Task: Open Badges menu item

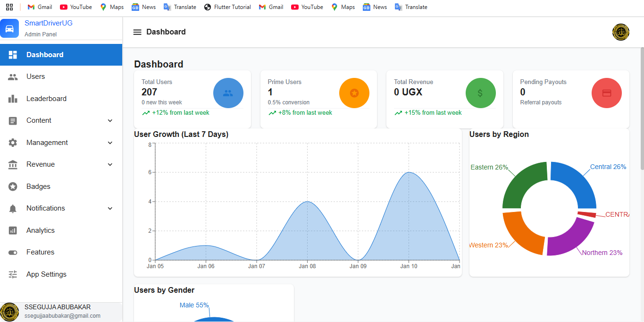Action: point(61,186)
